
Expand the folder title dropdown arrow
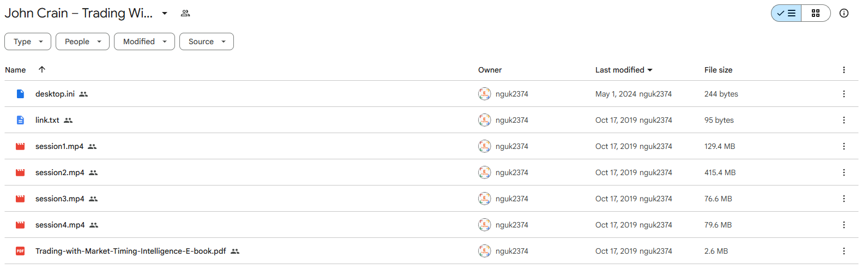(x=165, y=13)
